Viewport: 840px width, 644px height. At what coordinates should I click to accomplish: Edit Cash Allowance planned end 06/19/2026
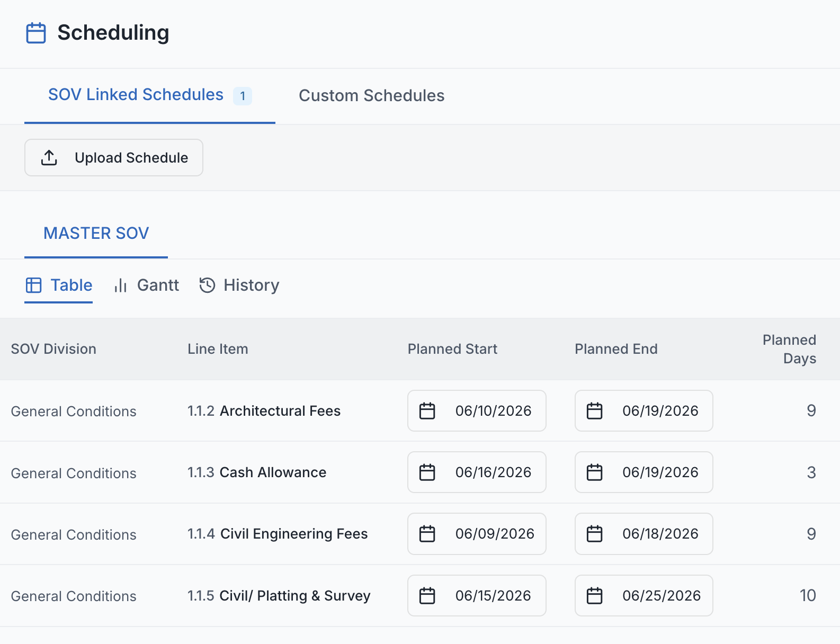coord(644,472)
